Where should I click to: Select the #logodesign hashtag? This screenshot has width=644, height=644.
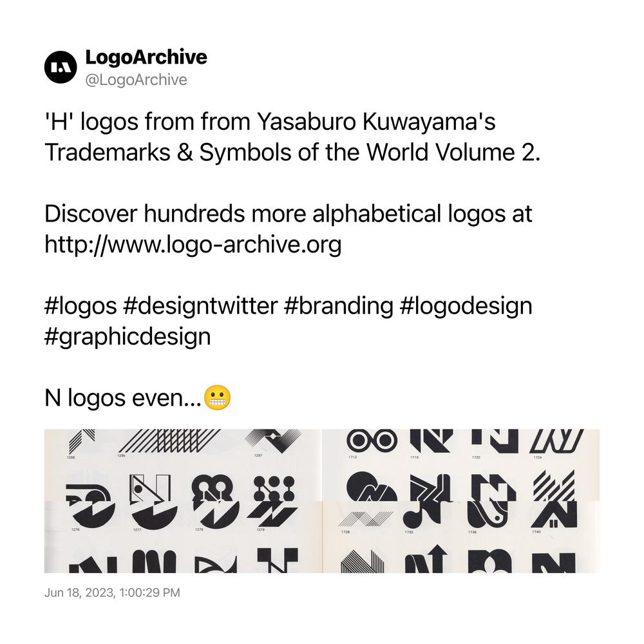466,306
